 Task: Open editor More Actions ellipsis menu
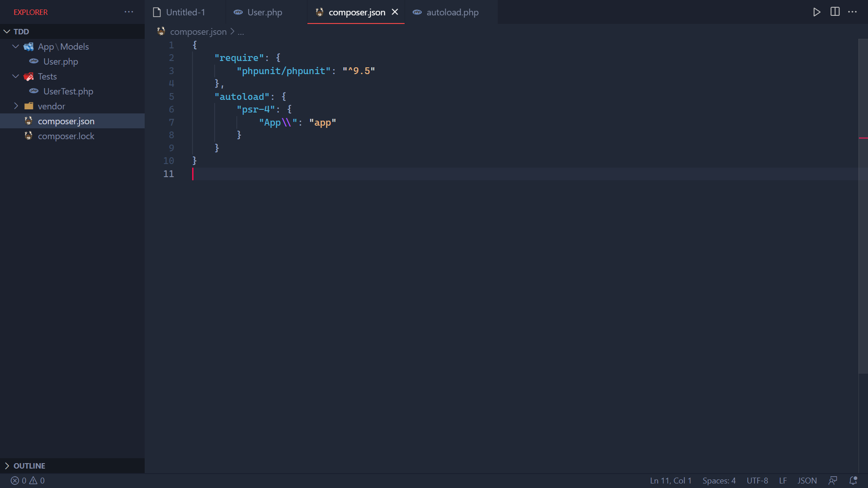click(x=853, y=12)
